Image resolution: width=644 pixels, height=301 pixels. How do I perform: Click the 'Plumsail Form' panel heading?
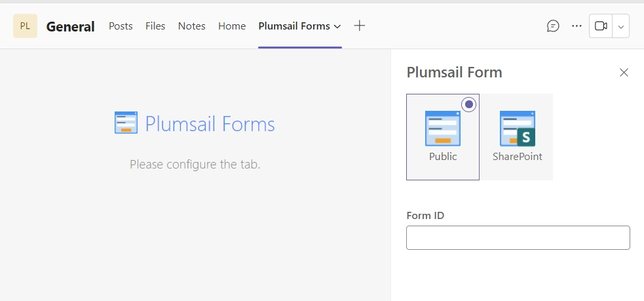[454, 72]
